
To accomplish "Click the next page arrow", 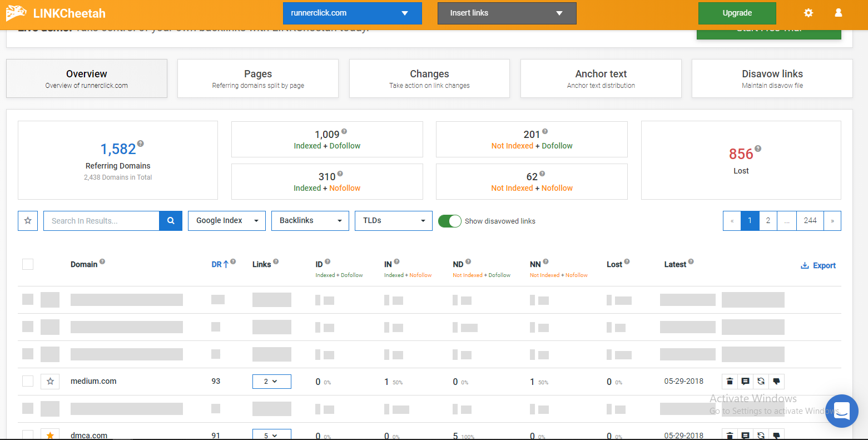I will [832, 221].
